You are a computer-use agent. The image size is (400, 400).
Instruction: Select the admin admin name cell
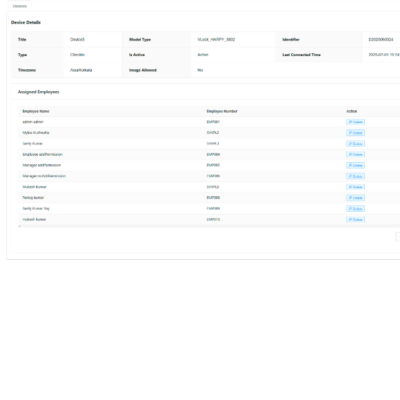[x=33, y=122]
